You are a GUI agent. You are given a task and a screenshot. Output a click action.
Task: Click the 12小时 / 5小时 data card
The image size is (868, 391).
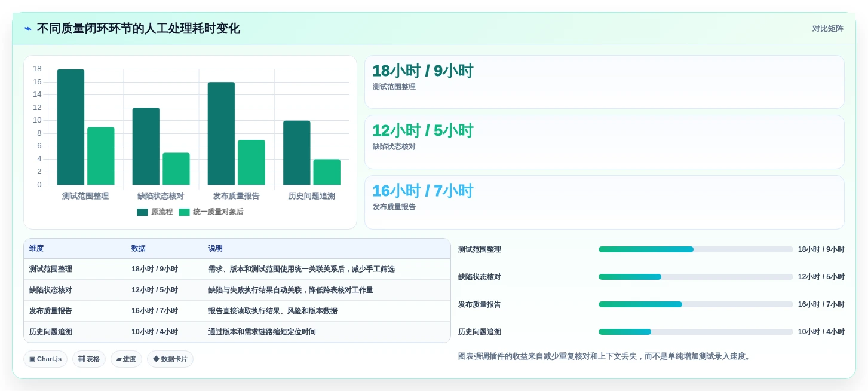tap(605, 142)
